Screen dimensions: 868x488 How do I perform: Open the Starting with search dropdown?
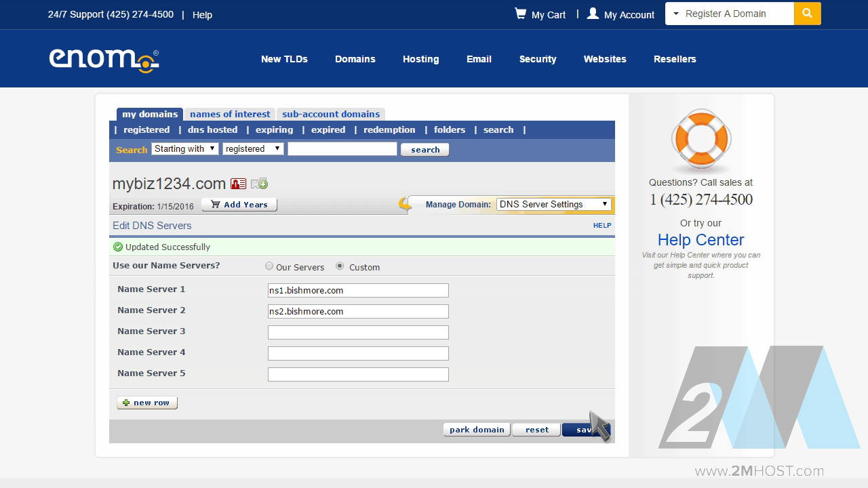(x=185, y=149)
